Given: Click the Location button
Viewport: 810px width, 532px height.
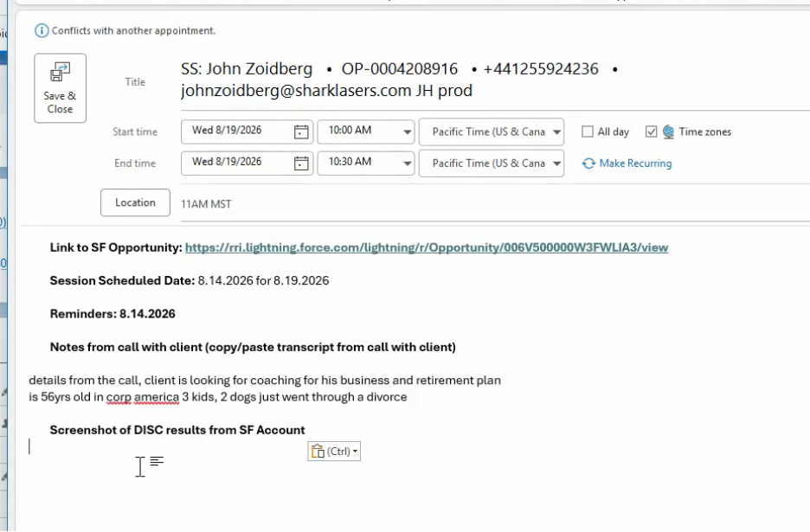Looking at the screenshot, I should click(135, 202).
